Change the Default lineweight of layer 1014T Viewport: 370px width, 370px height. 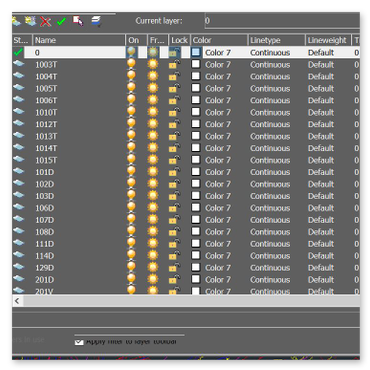coord(321,148)
